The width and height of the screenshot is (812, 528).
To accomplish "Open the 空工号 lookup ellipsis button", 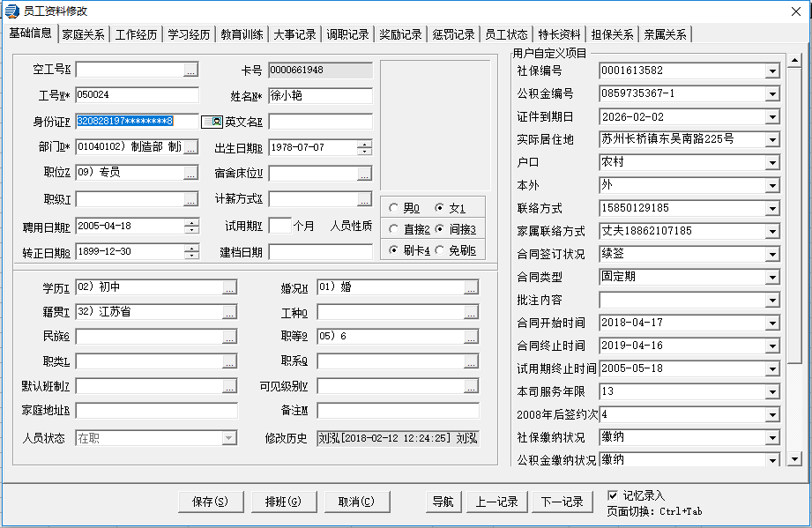I will pos(190,70).
